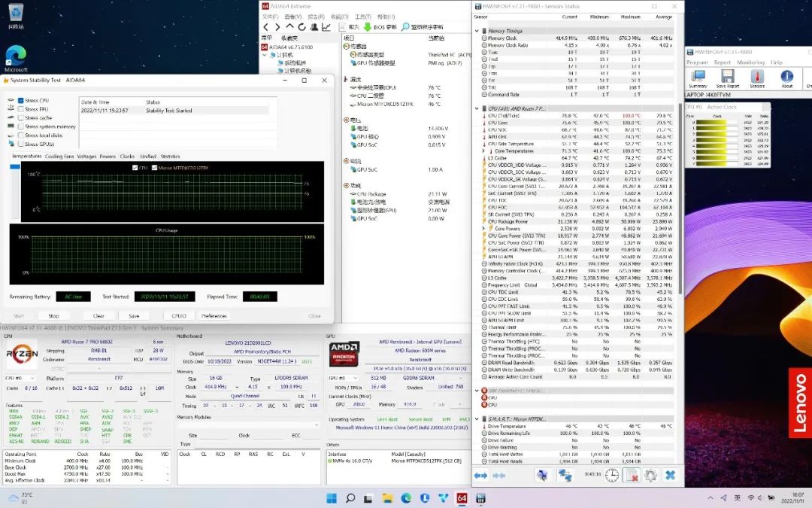
Task: Open the 文件(F) menu in AIDA64
Action: [x=271, y=17]
